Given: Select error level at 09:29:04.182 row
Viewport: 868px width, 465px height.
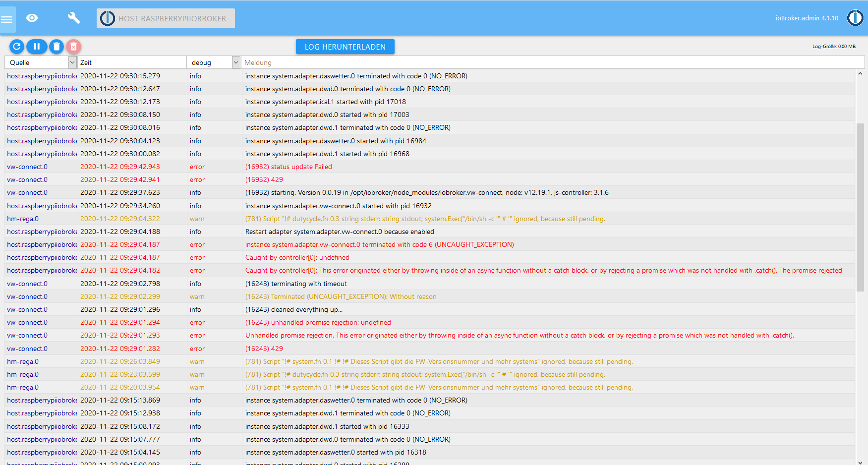Looking at the screenshot, I should pos(197,270).
